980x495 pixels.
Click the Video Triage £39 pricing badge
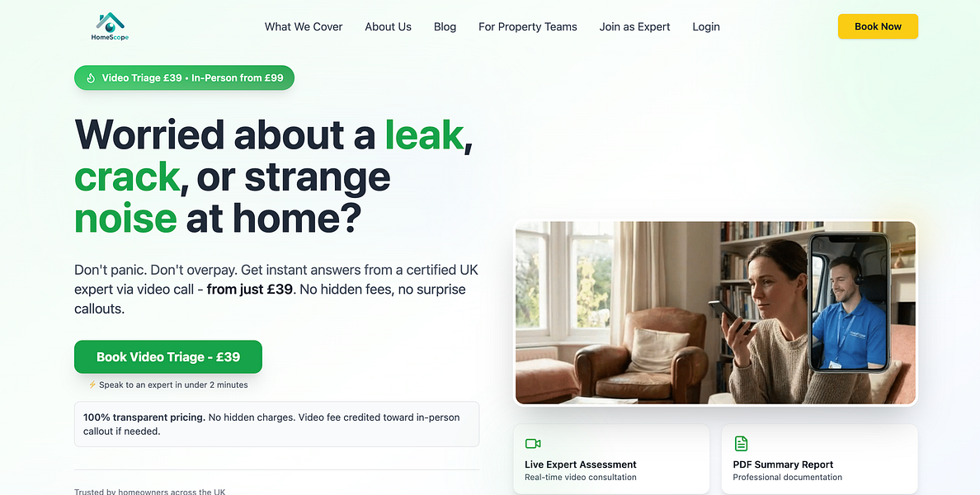pos(184,78)
